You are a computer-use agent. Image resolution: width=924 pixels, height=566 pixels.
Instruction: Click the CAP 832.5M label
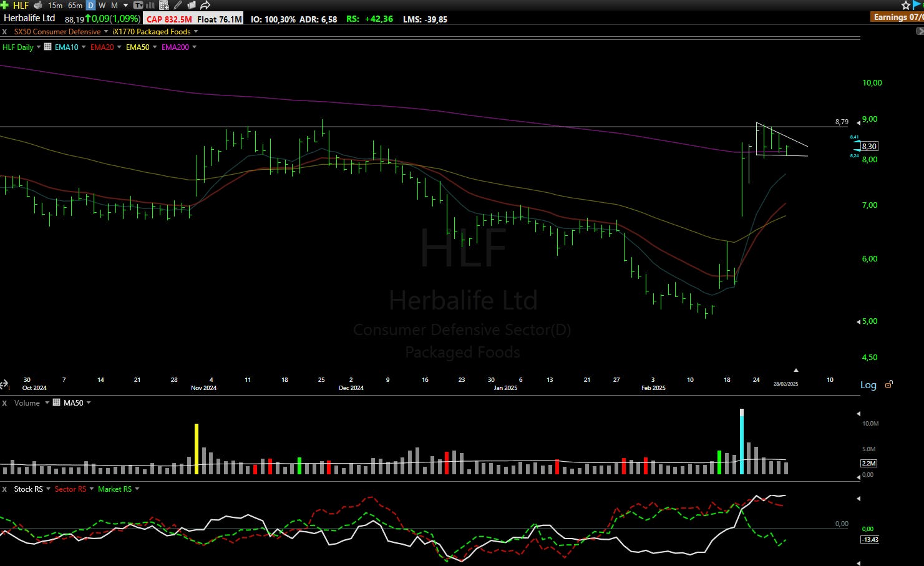(169, 19)
